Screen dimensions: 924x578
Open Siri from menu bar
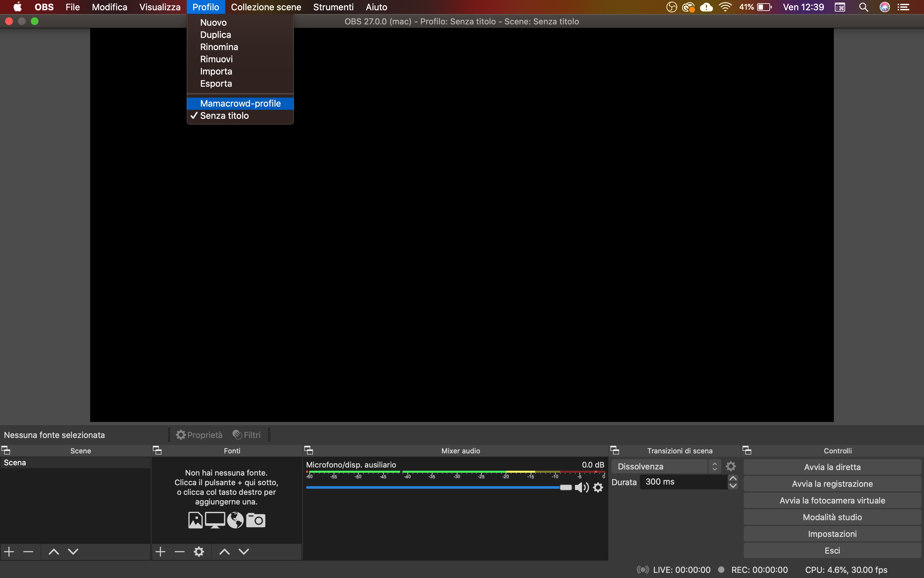pyautogui.click(x=885, y=7)
